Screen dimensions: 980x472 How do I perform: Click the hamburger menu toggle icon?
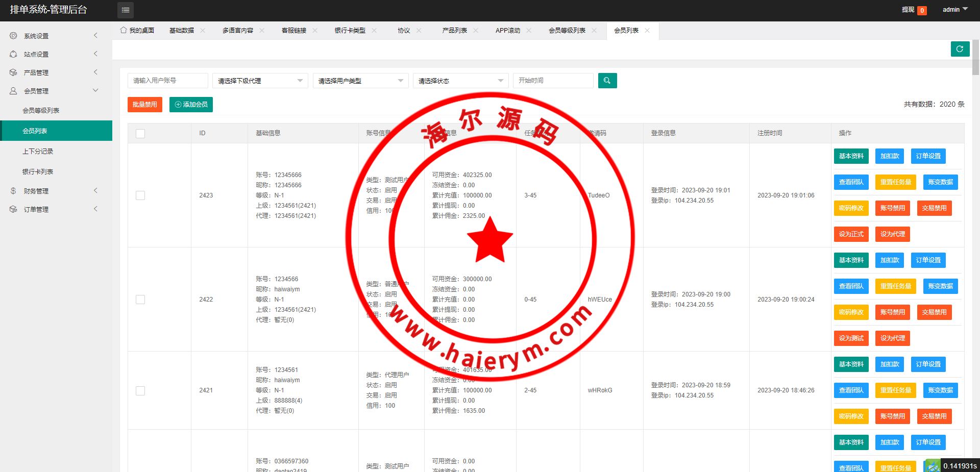pos(126,10)
